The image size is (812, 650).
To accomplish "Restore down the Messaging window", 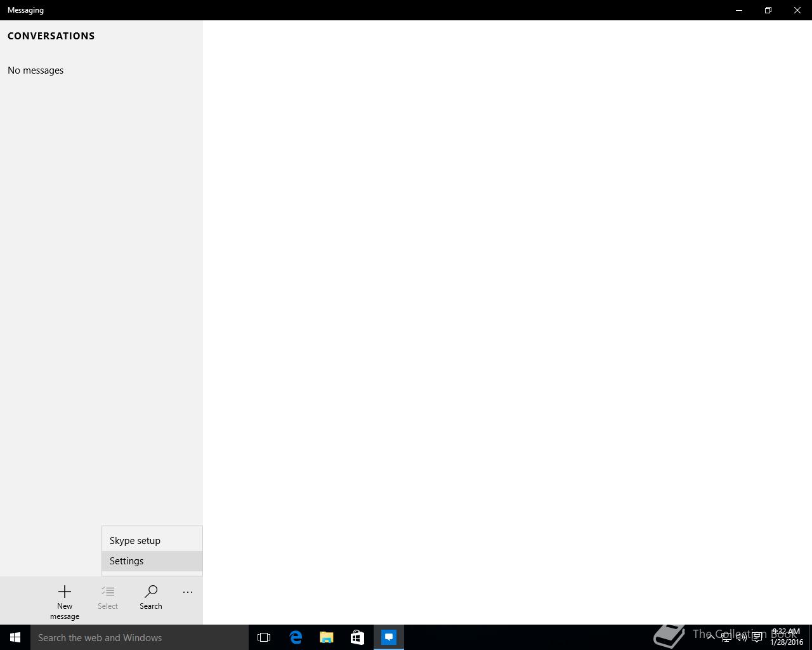I will 768,10.
